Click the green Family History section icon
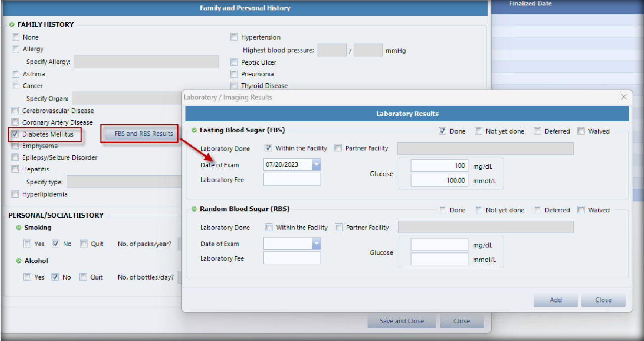The height and width of the screenshot is (341, 644). point(12,24)
